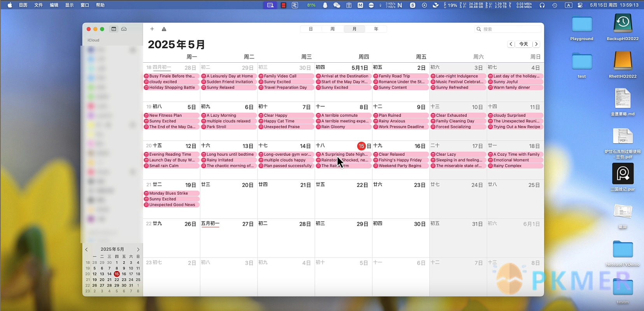The image size is (644, 311).
Task: Open the 'Forced Socializing' event
Action: pyautogui.click(x=458, y=127)
